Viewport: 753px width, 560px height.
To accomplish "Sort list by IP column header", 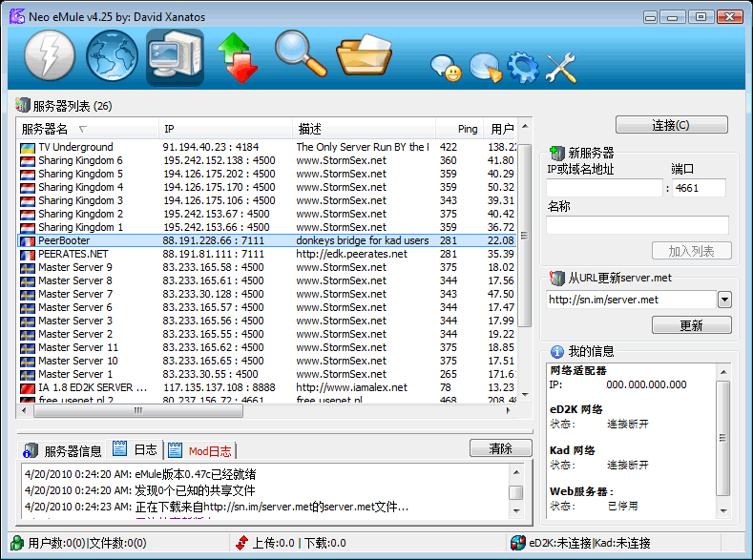I will (x=225, y=129).
